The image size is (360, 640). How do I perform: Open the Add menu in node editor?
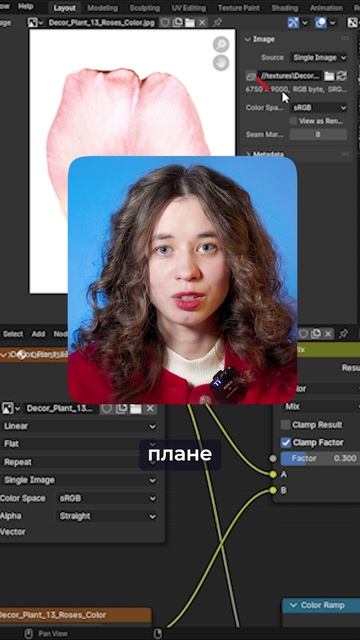pyautogui.click(x=38, y=334)
